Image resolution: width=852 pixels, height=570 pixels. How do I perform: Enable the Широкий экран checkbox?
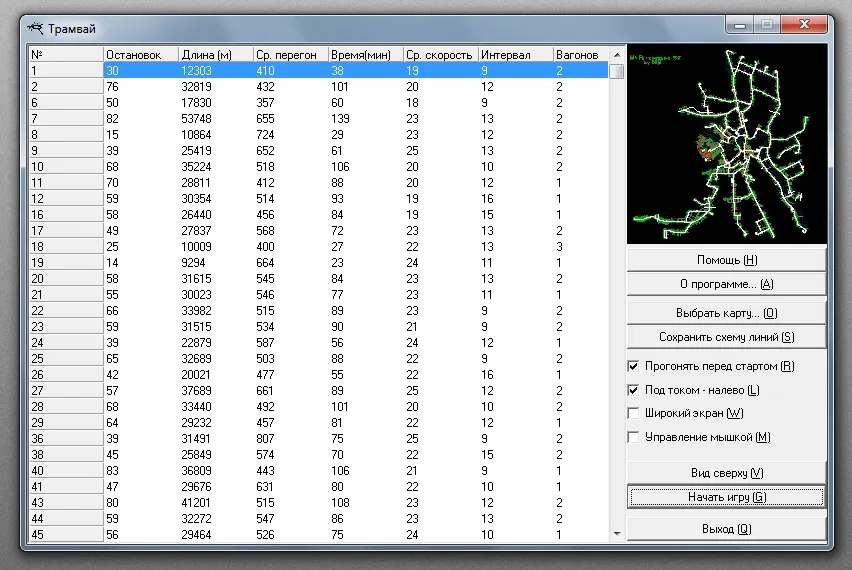pyautogui.click(x=633, y=413)
